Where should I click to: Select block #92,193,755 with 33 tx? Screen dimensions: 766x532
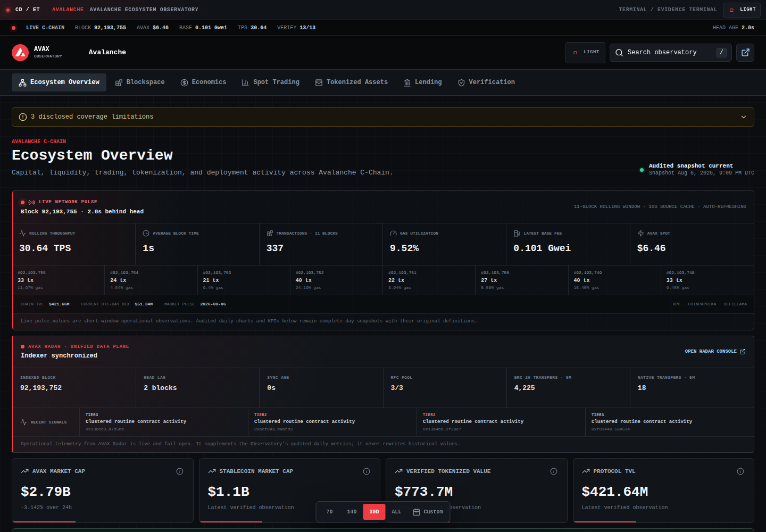pos(59,280)
